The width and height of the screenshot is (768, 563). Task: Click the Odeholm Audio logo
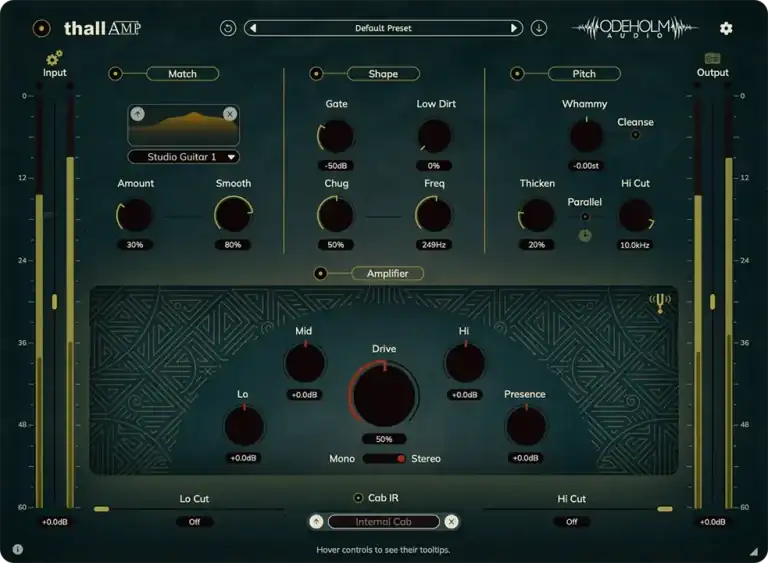coord(635,28)
